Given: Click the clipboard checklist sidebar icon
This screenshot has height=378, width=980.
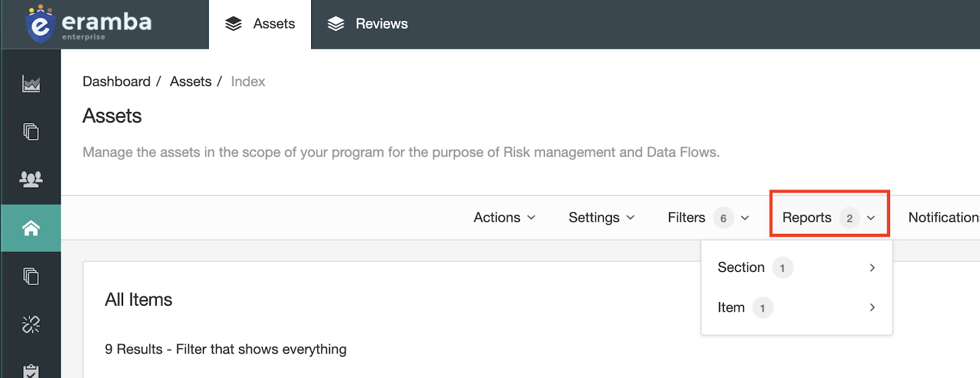Looking at the screenshot, I should (31, 371).
